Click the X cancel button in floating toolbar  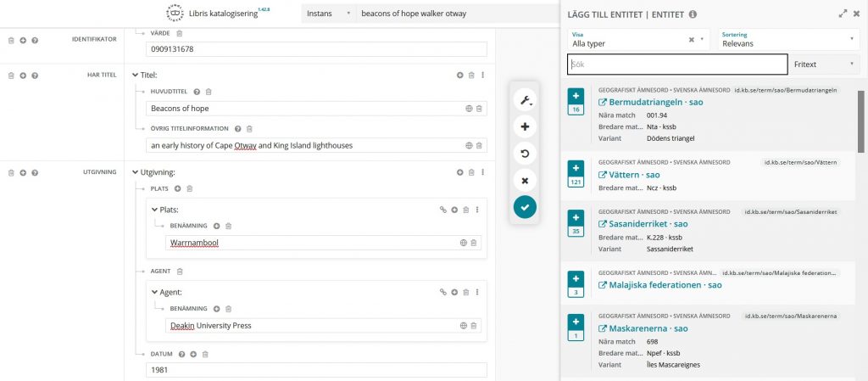pos(525,181)
